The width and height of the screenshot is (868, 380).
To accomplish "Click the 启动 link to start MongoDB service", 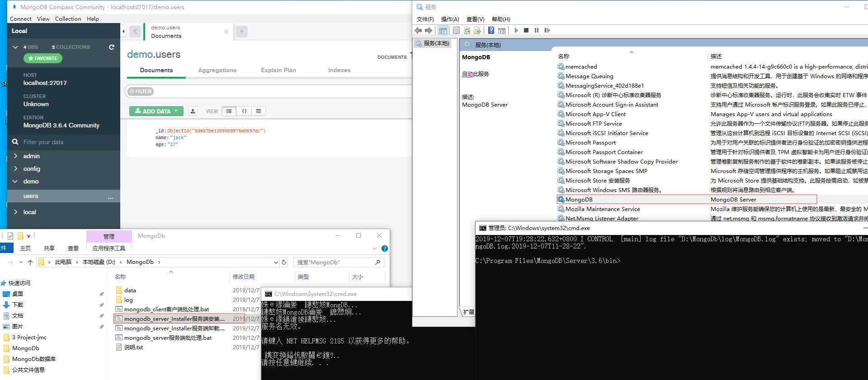I will pyautogui.click(x=467, y=74).
